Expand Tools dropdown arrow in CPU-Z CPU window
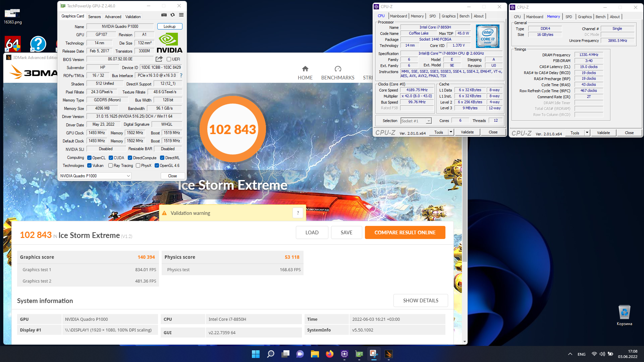The height and width of the screenshot is (362, 644). (451, 132)
